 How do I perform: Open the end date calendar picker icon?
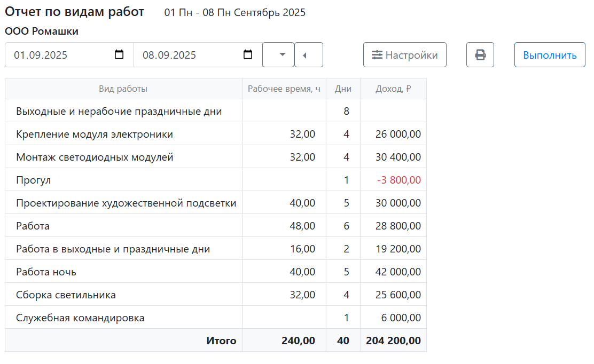click(247, 54)
